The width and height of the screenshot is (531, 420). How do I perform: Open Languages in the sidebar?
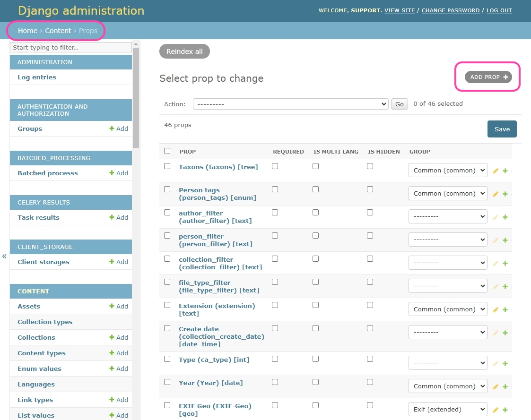[x=36, y=384]
